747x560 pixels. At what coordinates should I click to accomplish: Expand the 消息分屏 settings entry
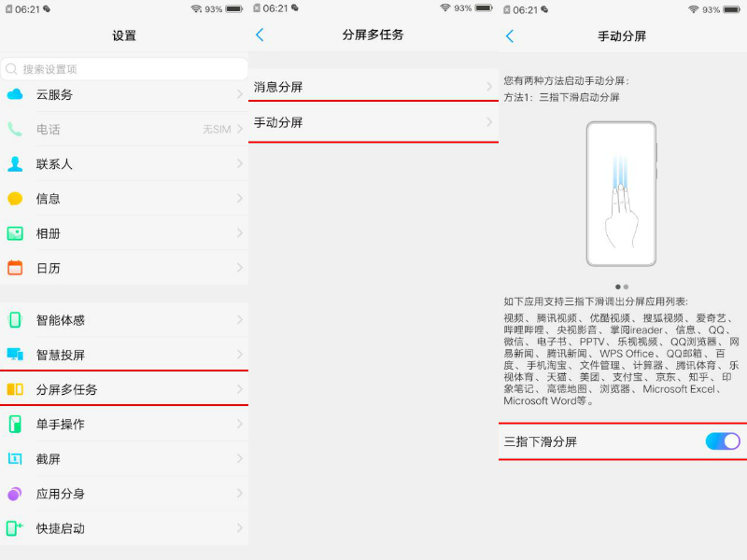373,89
